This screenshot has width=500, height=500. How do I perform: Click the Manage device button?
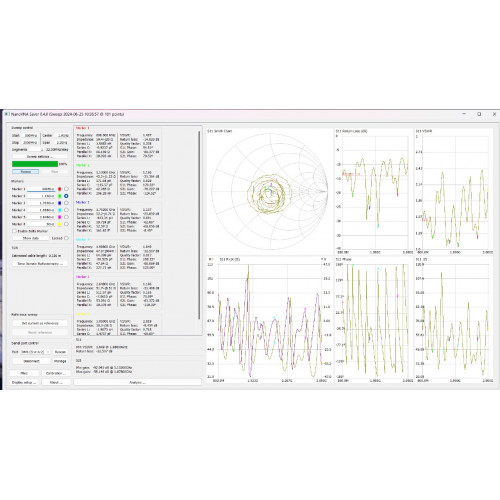click(60, 361)
